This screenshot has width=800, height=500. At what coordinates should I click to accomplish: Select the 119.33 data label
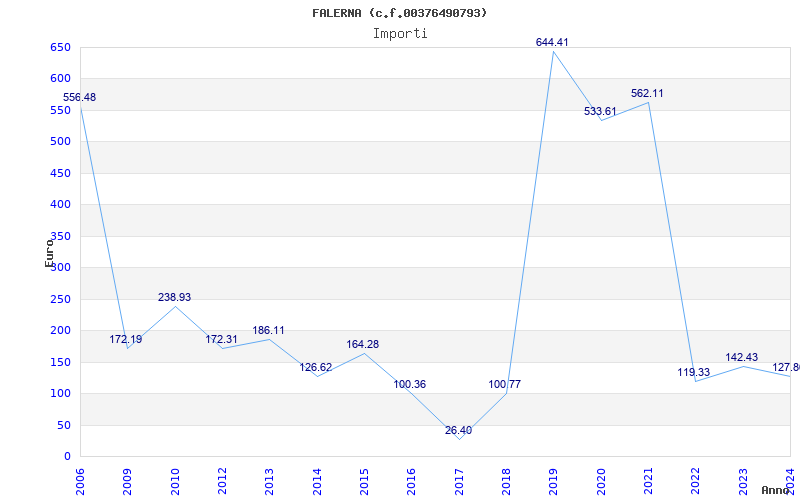[694, 372]
